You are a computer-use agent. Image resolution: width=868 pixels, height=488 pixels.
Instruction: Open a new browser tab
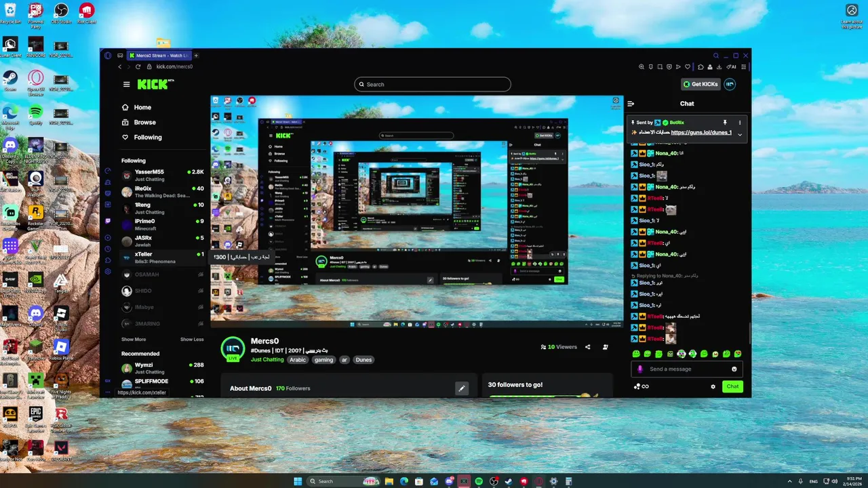[x=196, y=56]
